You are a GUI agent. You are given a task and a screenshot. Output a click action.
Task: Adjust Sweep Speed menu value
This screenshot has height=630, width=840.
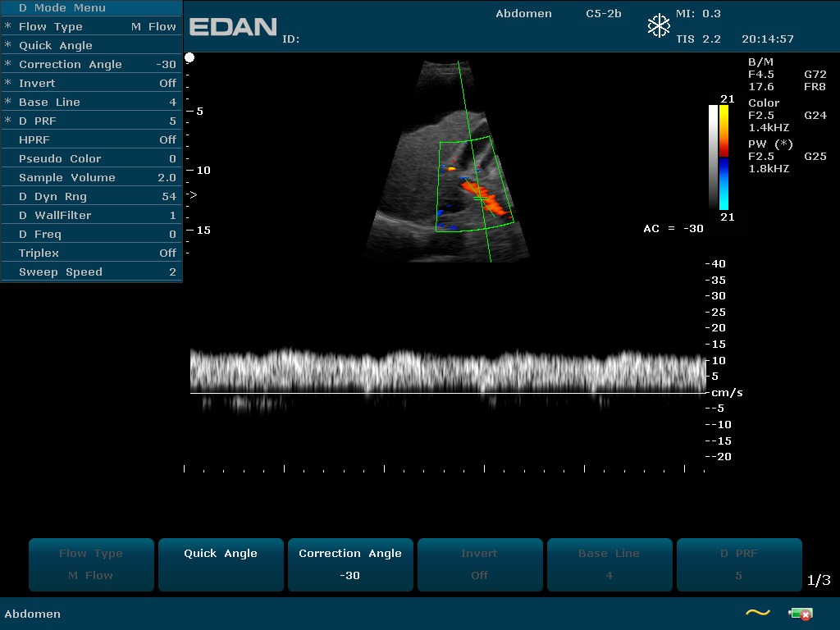point(91,272)
